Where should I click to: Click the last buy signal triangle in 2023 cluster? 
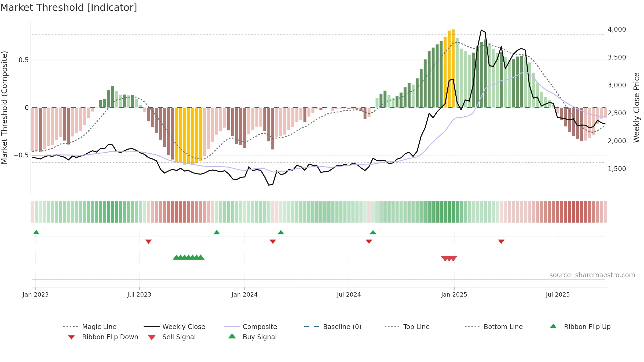[200, 257]
